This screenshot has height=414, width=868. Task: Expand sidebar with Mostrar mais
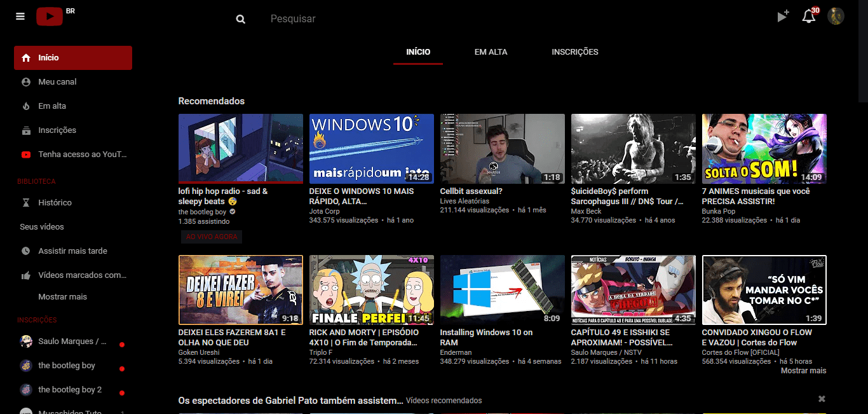click(x=62, y=297)
